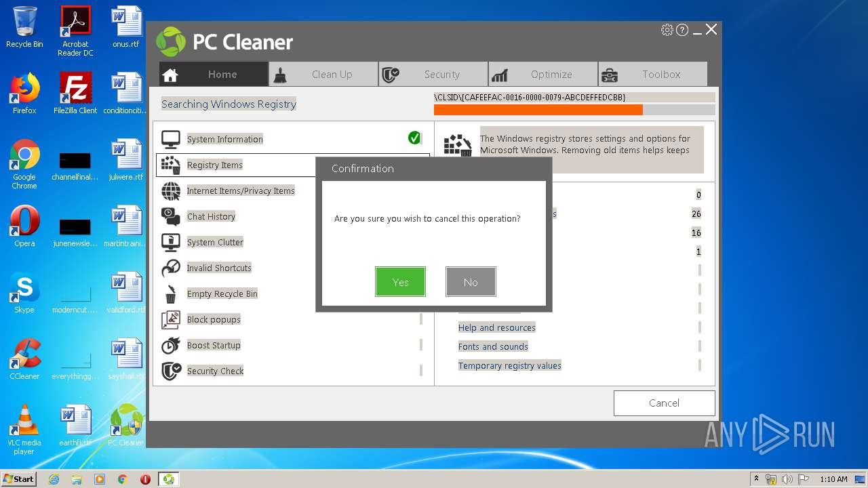Confirm cancellation with the Yes button
The image size is (868, 488).
tap(400, 281)
